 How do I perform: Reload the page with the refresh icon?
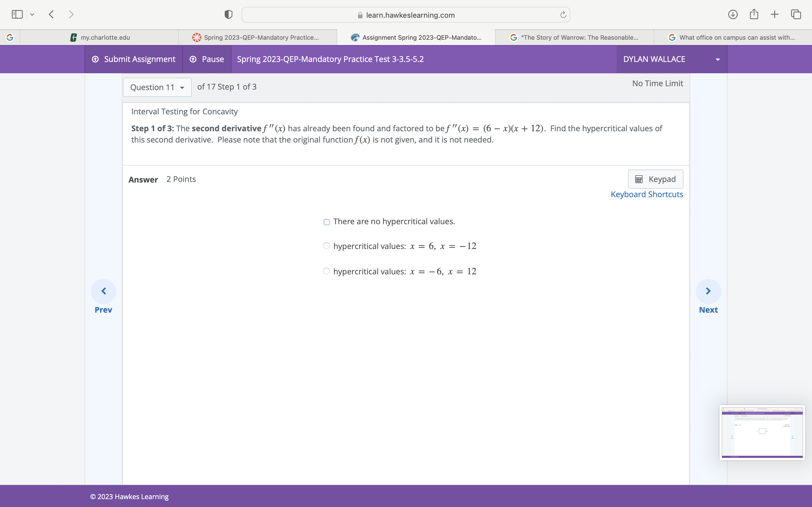tap(563, 15)
